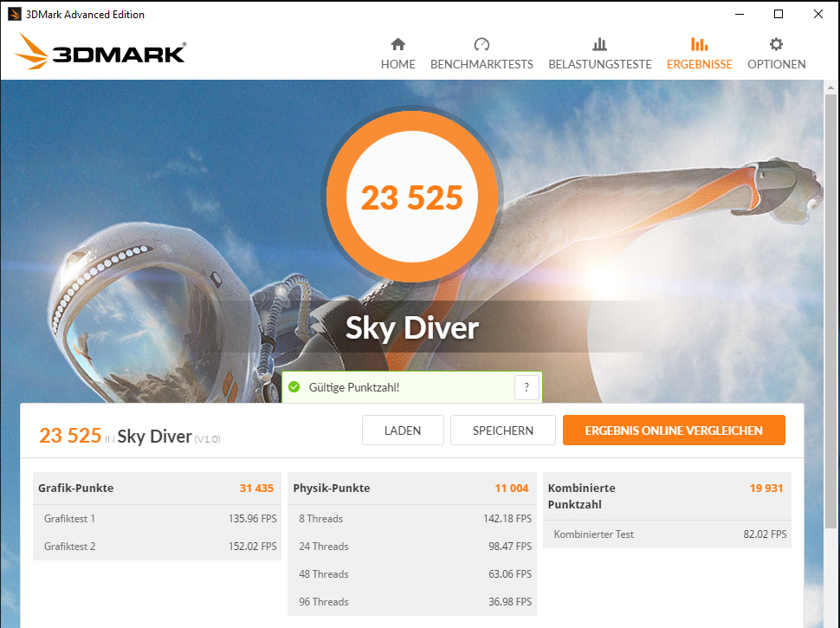Click the "Gültige Punktzahl!" message

(354, 387)
